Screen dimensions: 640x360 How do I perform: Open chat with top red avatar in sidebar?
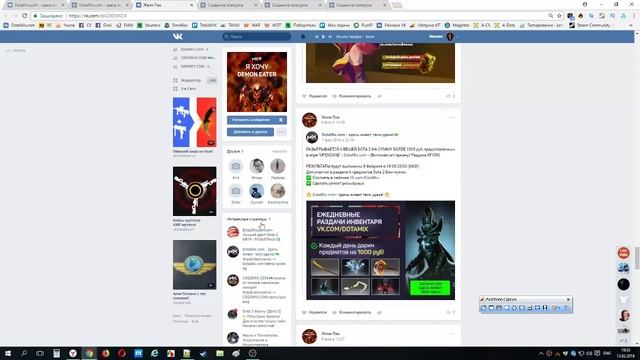click(x=623, y=253)
